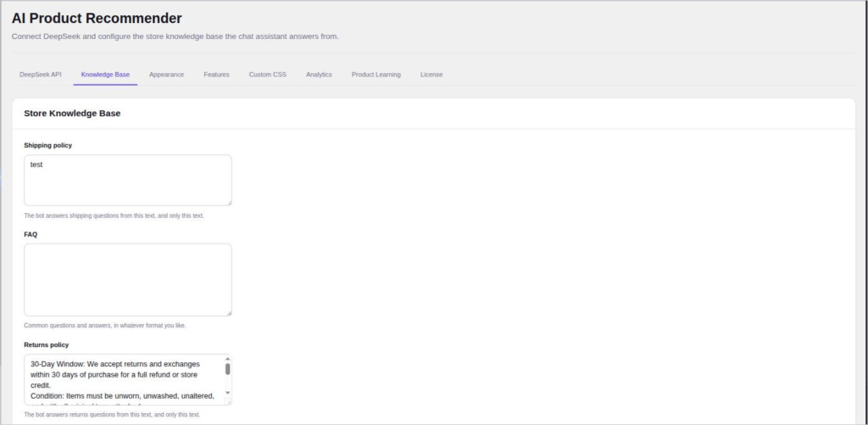Click the Returns policy scrollbar down arrow

point(227,393)
